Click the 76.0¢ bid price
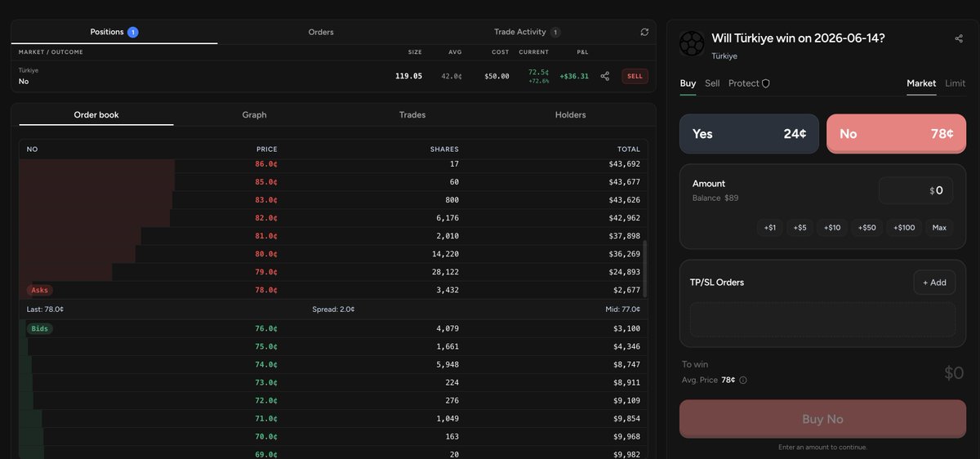Screen dimensions: 980x459 pyautogui.click(x=266, y=328)
